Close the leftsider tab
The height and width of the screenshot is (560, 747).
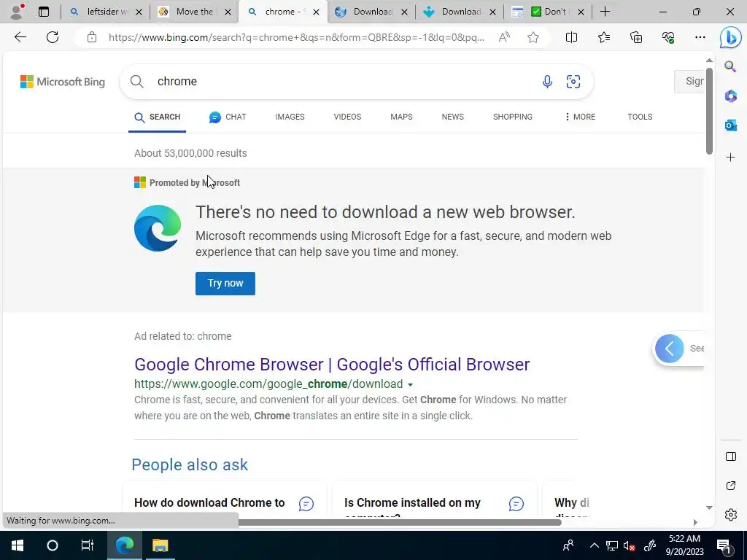tap(139, 12)
